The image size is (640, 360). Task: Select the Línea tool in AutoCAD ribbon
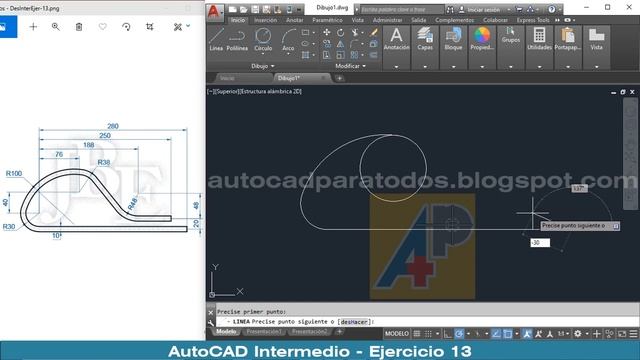pyautogui.click(x=216, y=39)
